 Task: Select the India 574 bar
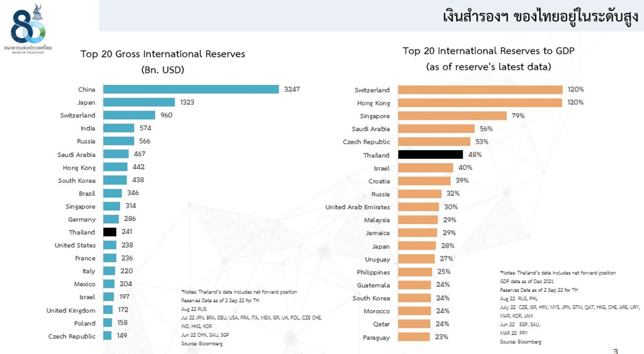(x=119, y=128)
